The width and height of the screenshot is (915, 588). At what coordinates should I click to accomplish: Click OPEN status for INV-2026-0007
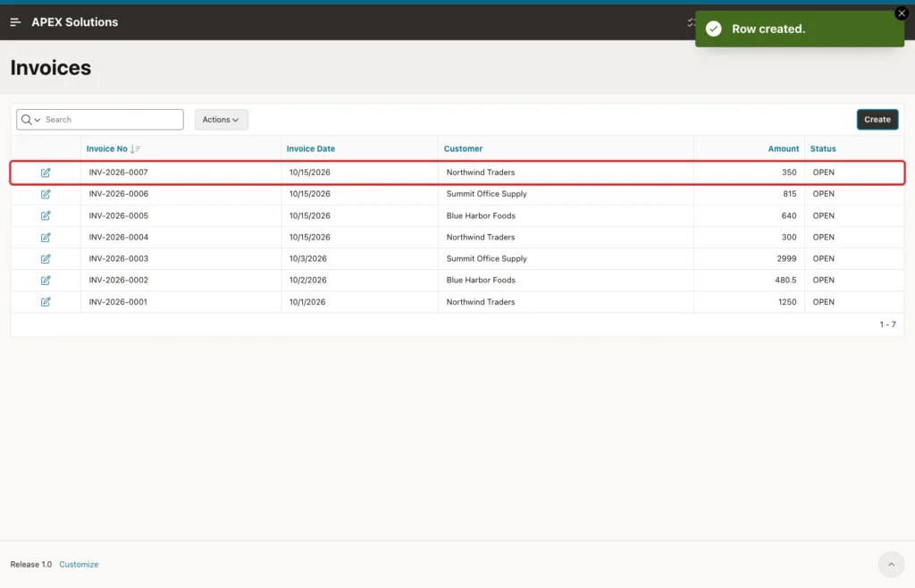[x=823, y=172]
